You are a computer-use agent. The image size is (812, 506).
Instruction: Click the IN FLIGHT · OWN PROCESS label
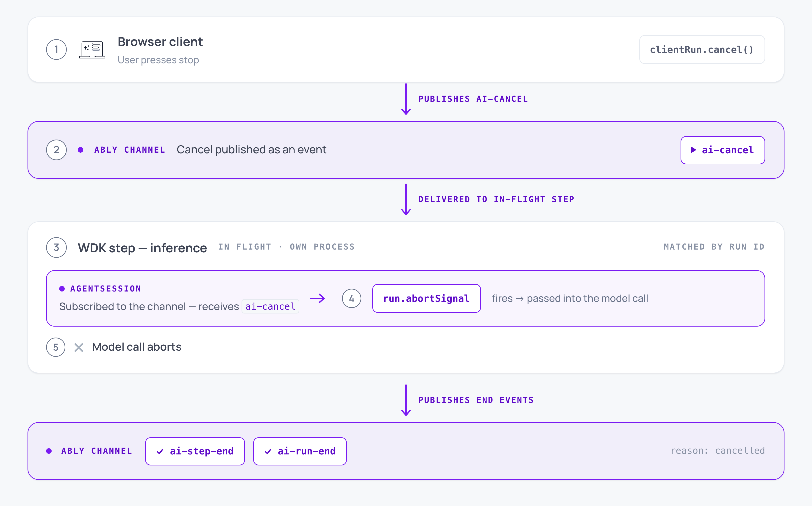[286, 247]
